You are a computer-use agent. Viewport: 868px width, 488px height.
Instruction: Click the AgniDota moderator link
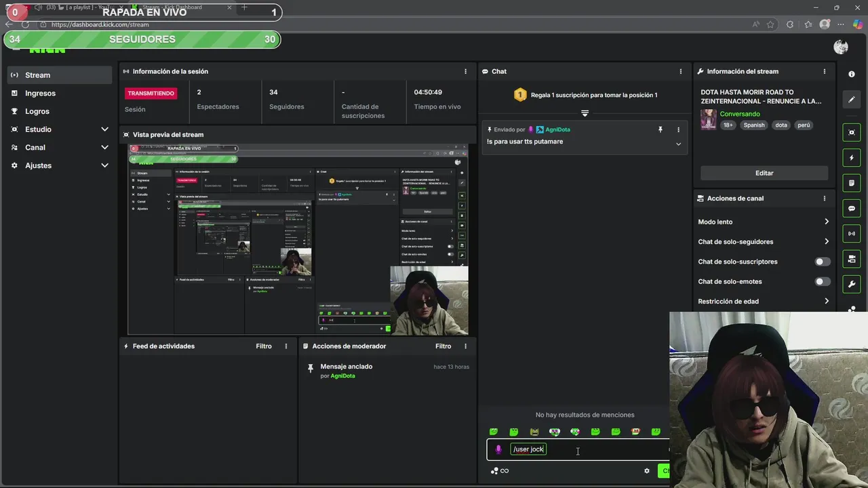[342, 376]
